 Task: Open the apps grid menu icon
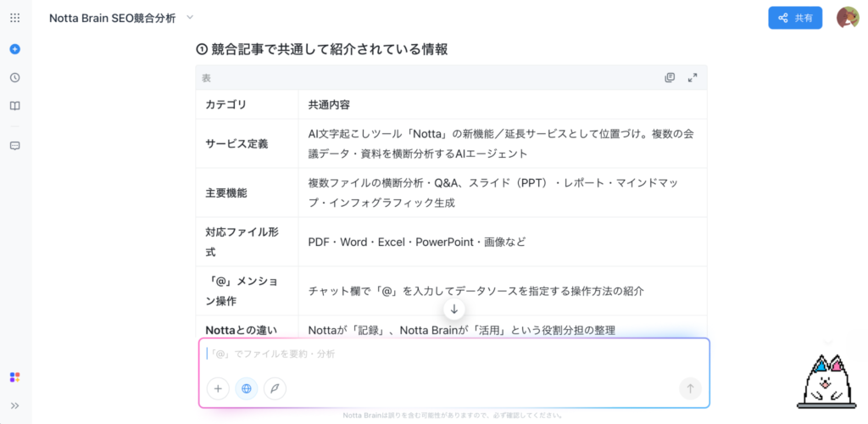pyautogui.click(x=15, y=19)
